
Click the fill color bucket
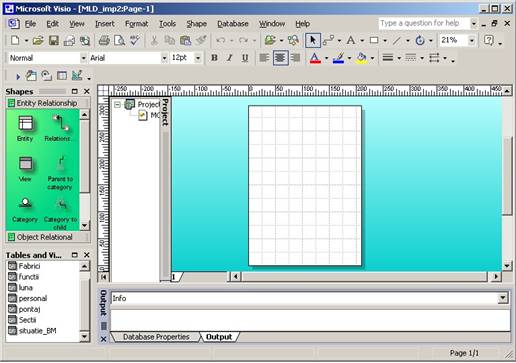pos(361,58)
